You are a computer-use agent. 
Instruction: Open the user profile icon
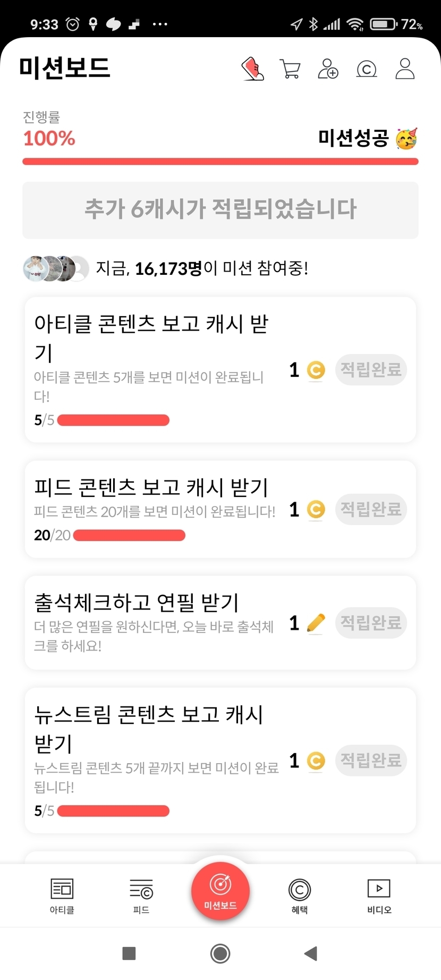(x=405, y=69)
